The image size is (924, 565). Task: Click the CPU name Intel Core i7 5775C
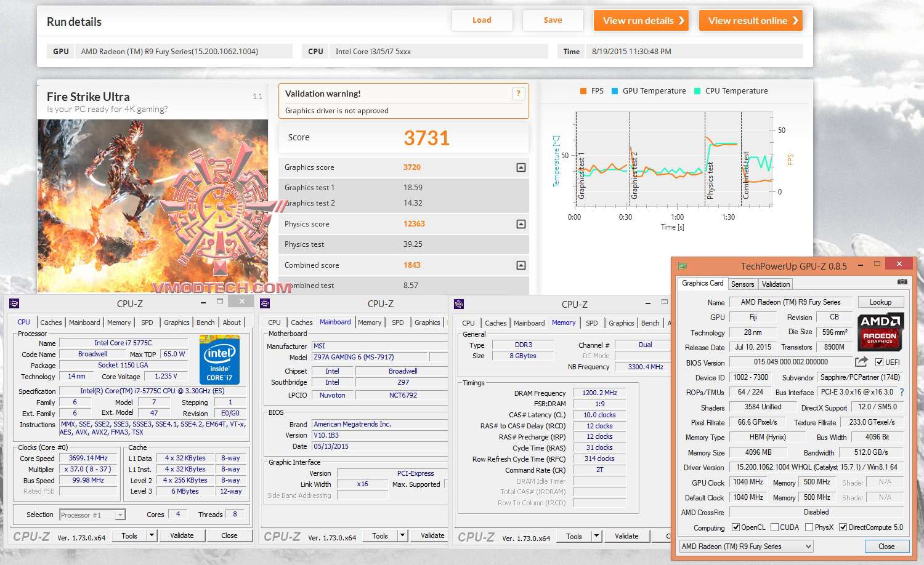click(123, 343)
